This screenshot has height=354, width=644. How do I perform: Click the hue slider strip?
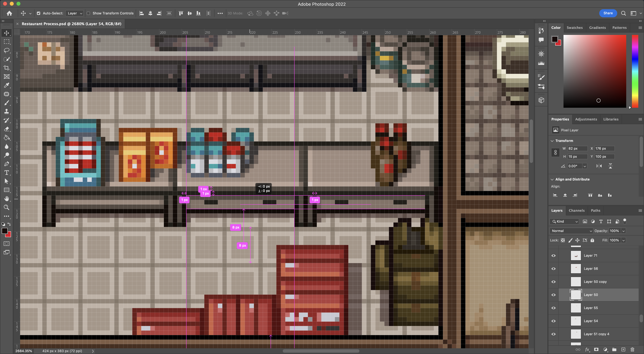click(x=635, y=71)
